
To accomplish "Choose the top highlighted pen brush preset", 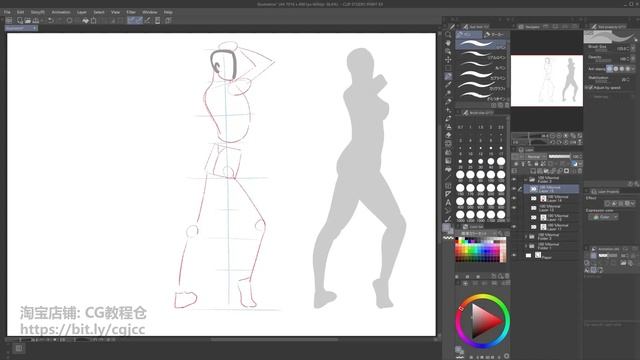I will click(x=481, y=44).
